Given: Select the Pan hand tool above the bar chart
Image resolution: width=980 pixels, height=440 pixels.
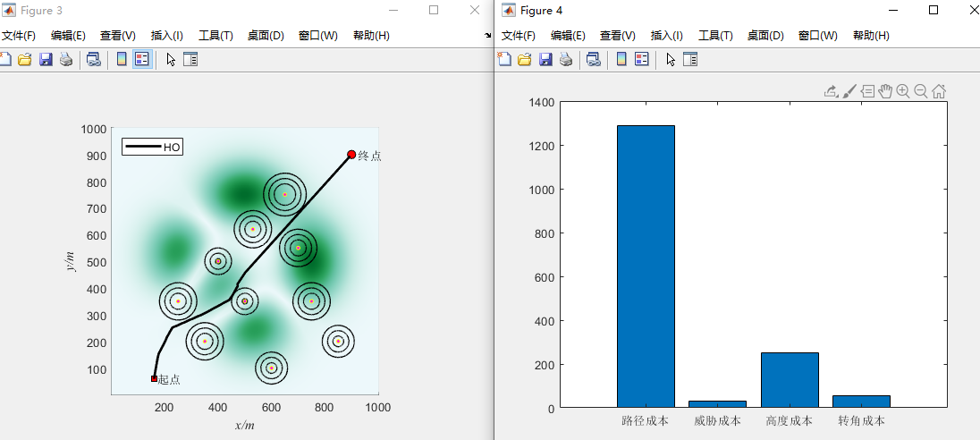Looking at the screenshot, I should 885,91.
